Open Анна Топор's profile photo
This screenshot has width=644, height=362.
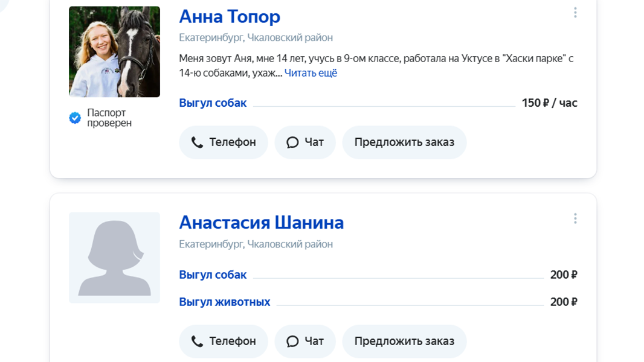click(114, 52)
